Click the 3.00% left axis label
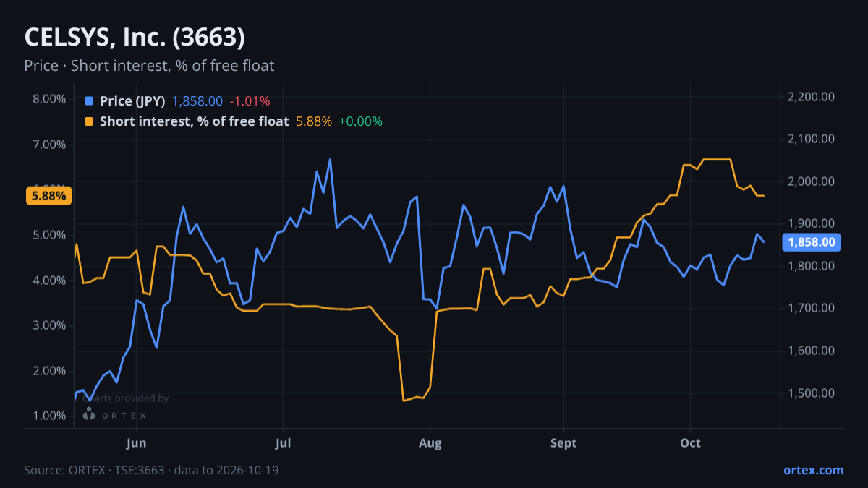Screen dimensions: 868x488 point(50,325)
